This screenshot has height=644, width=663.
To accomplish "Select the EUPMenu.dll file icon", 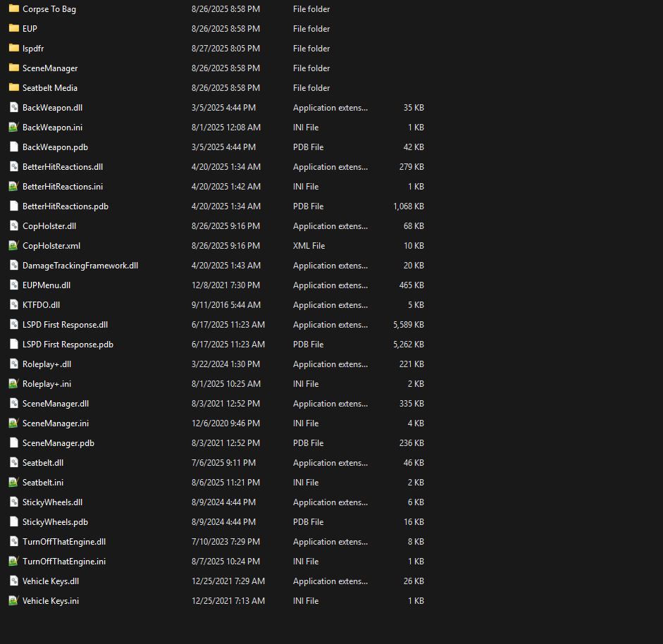I will pos(14,285).
